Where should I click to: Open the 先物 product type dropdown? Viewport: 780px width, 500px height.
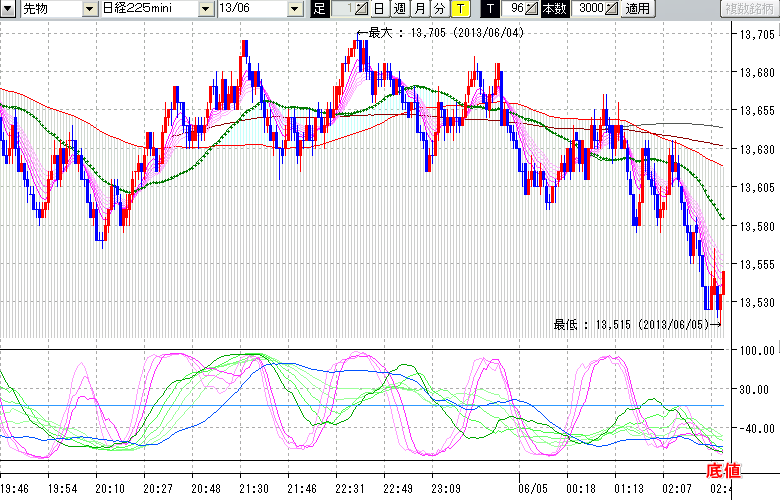[x=90, y=9]
